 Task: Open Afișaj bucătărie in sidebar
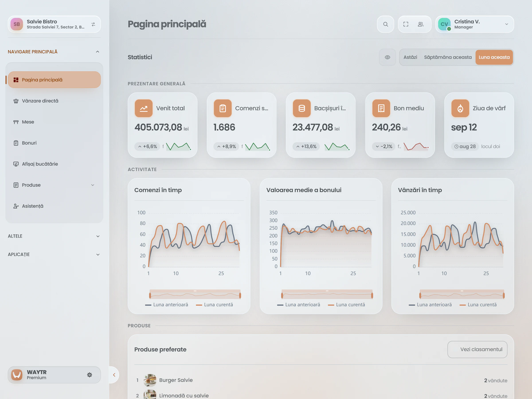54,164
